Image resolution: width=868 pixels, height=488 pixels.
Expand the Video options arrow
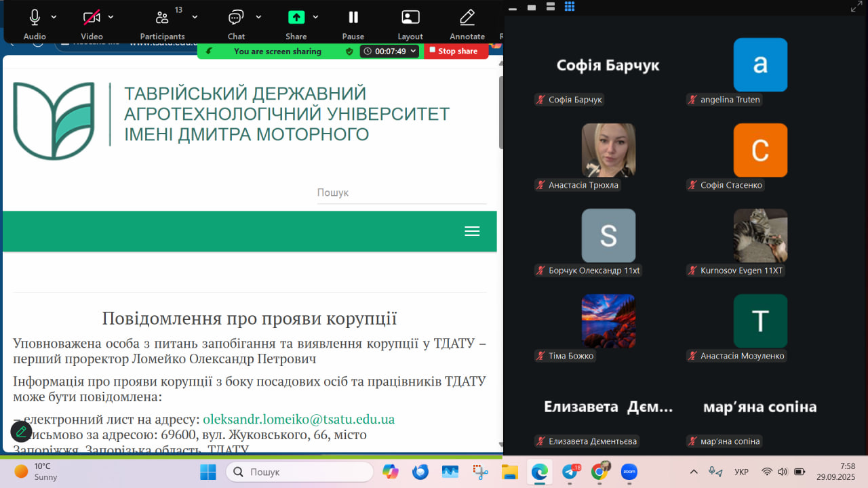111,17
